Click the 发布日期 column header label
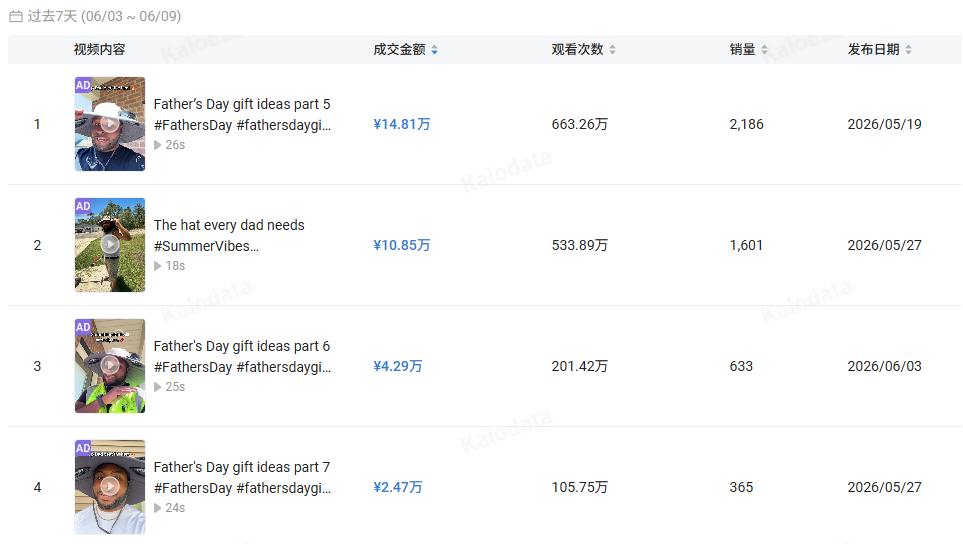 (873, 50)
